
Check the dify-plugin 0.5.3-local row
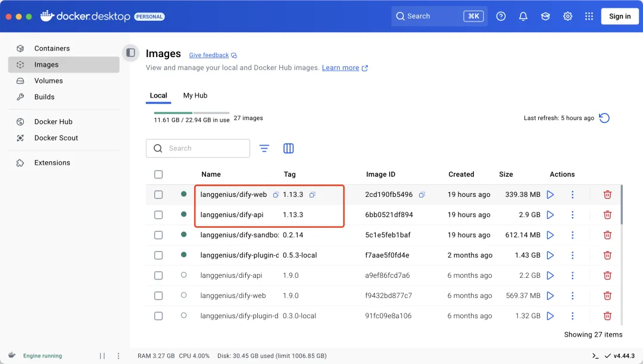click(158, 255)
